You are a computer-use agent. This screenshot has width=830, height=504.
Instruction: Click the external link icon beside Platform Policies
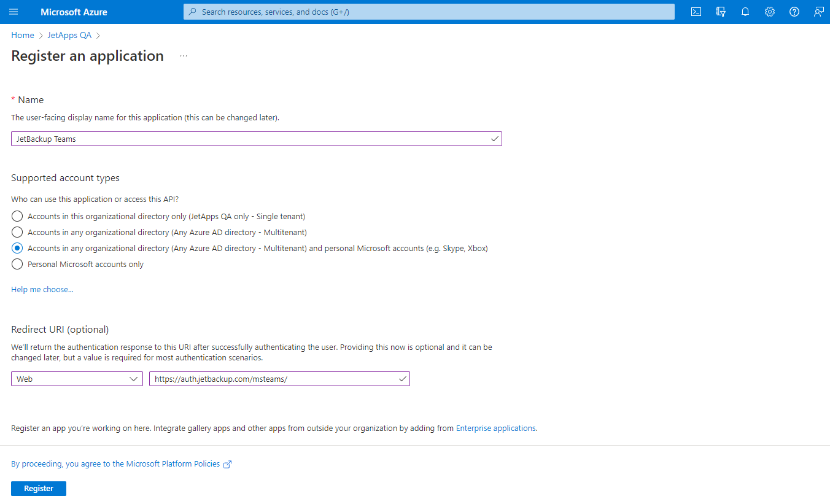(227, 464)
